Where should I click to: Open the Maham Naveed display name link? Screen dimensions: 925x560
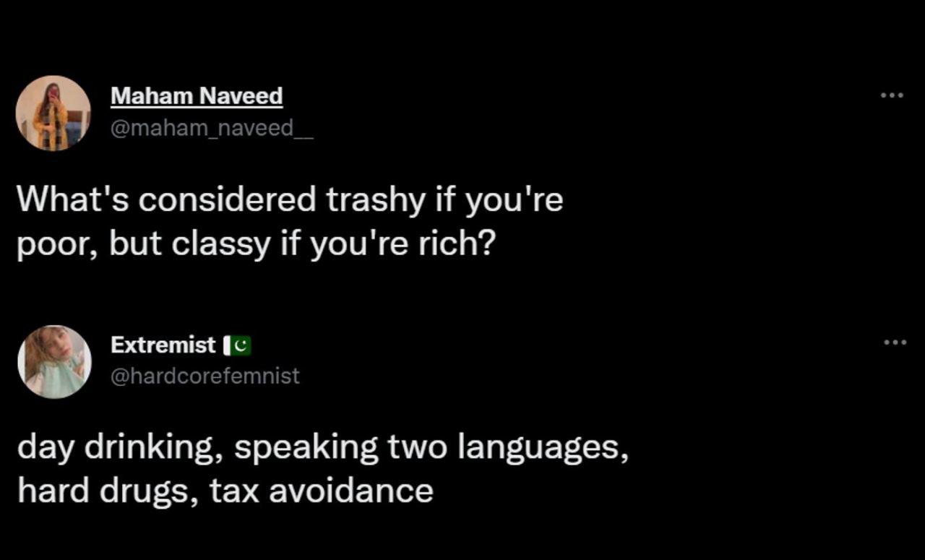tap(197, 96)
